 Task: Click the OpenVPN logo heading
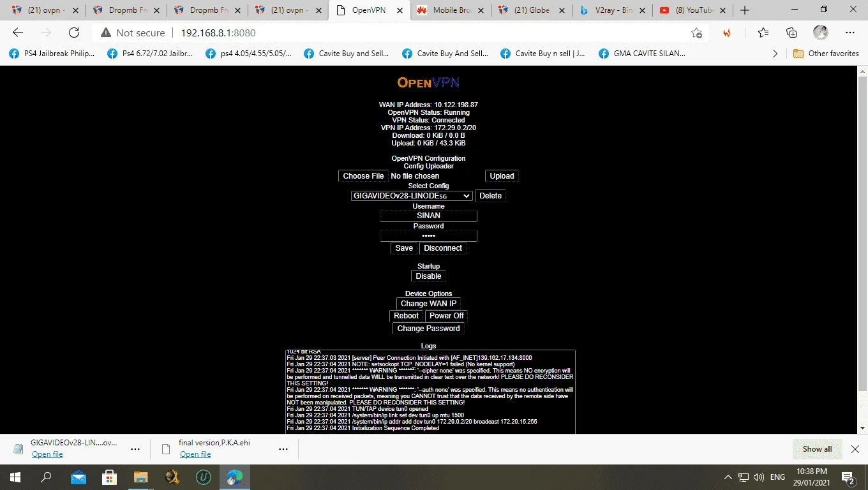[x=428, y=82]
